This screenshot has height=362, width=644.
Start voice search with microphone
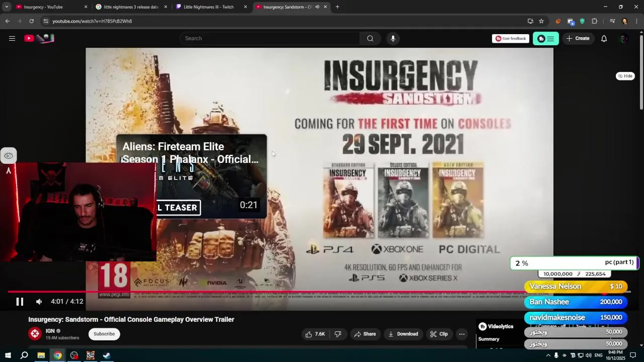click(x=393, y=38)
